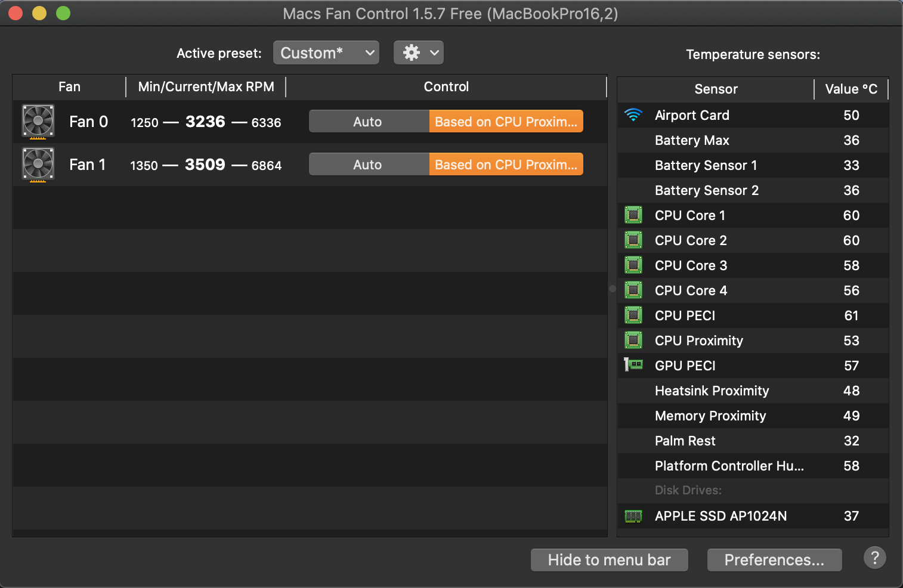Click the APPLE SSD AP1024N drive icon

tap(633, 516)
